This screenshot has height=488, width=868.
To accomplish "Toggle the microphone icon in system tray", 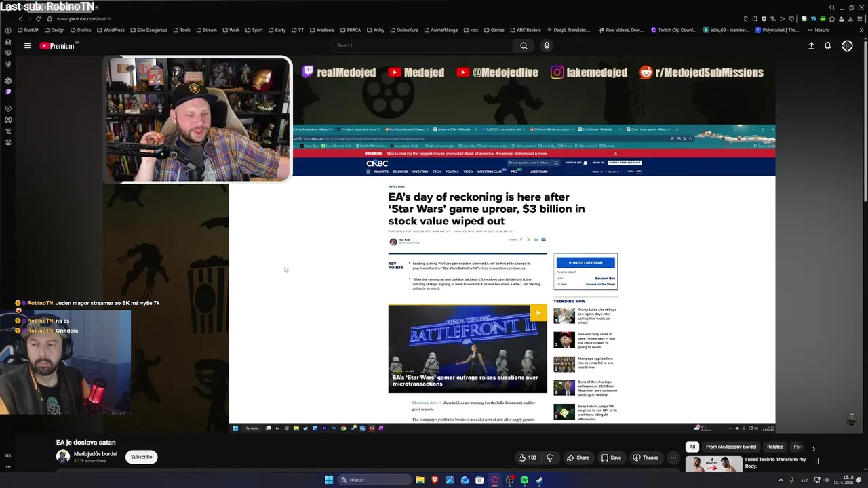I will tap(791, 480).
